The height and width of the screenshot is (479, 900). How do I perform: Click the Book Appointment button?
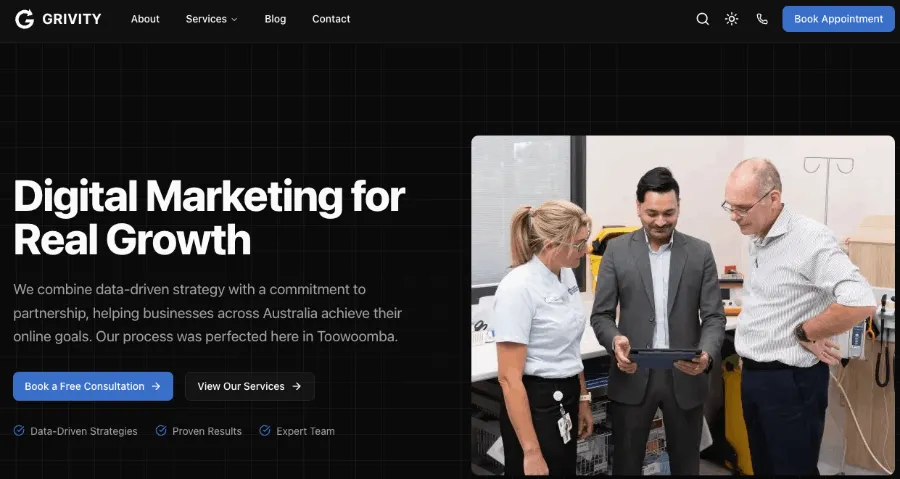click(838, 19)
